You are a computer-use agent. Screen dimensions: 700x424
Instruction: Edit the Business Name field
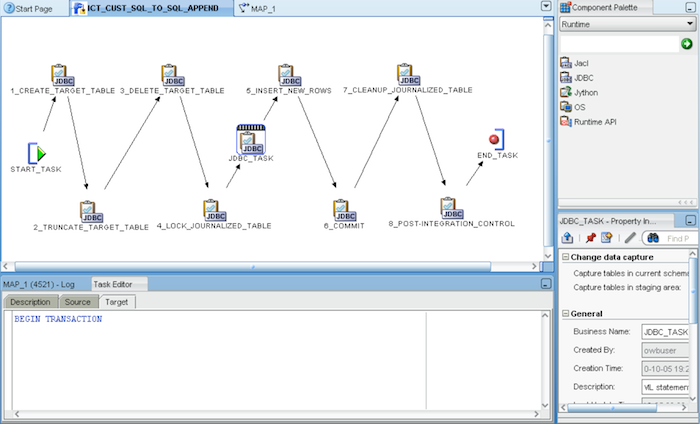pos(666,332)
